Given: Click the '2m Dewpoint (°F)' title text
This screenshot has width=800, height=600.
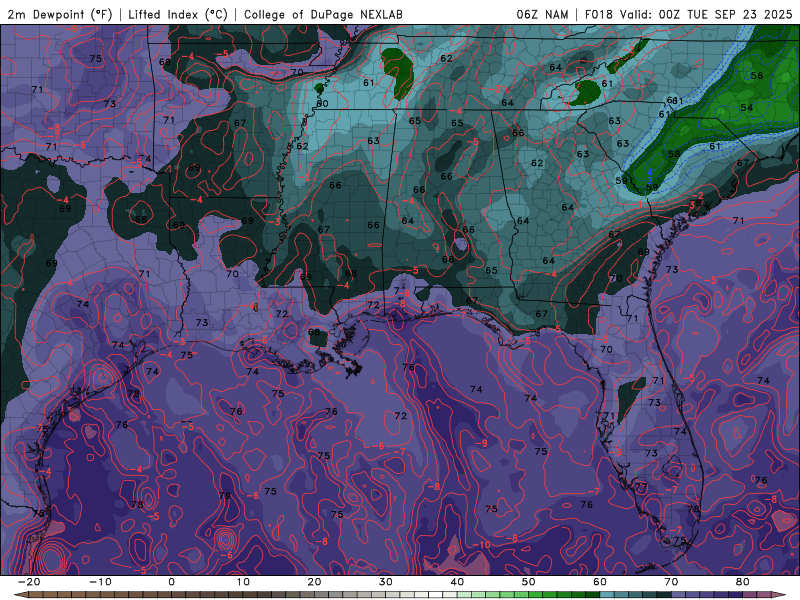Looking at the screenshot, I should click(60, 14).
